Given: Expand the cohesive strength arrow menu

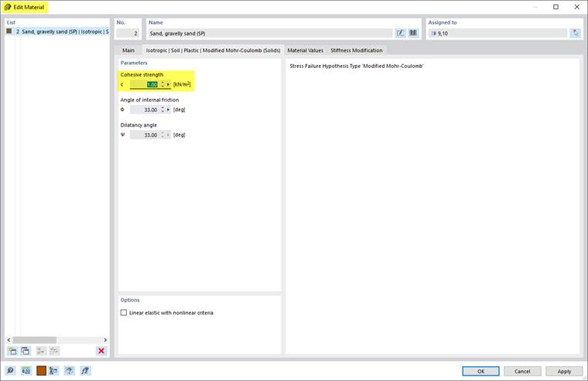Looking at the screenshot, I should pos(168,85).
